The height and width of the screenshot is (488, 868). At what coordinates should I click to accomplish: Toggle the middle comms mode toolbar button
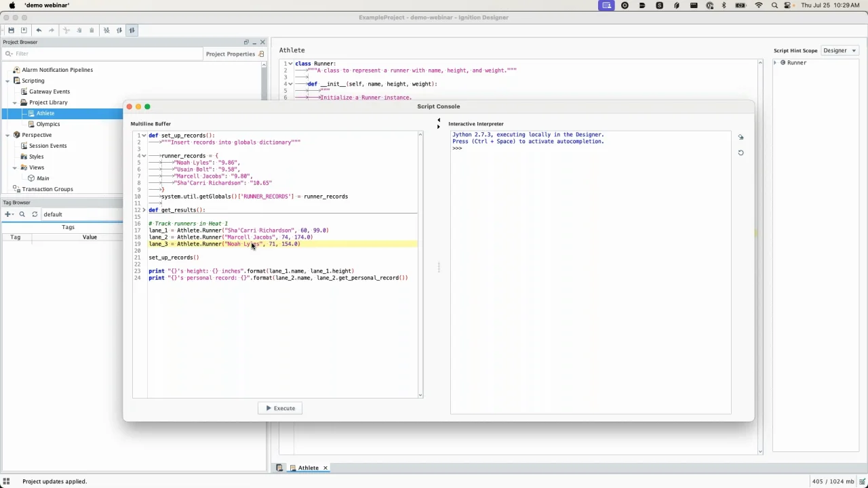pyautogui.click(x=119, y=30)
